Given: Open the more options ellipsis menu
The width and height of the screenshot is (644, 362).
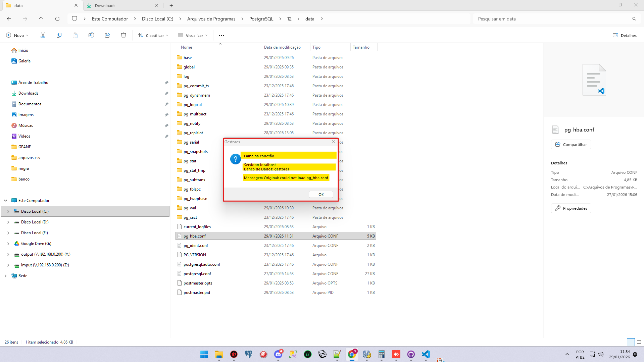Looking at the screenshot, I should [221, 35].
